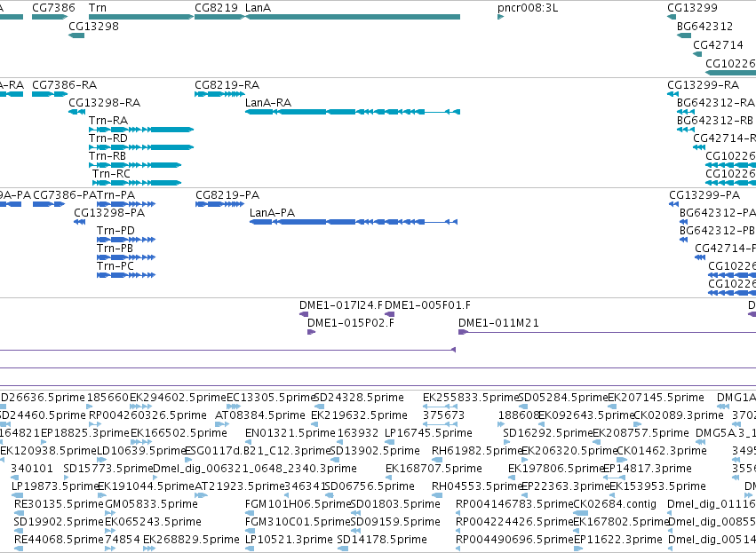Open the EK255833.5prime EST label
Viewport: 756px width, 553px height.
tap(470, 398)
